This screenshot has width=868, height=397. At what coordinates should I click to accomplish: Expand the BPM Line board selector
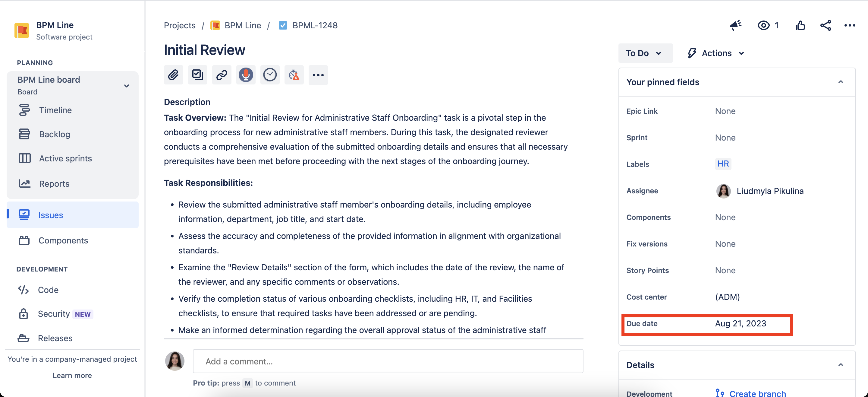pyautogui.click(x=126, y=86)
